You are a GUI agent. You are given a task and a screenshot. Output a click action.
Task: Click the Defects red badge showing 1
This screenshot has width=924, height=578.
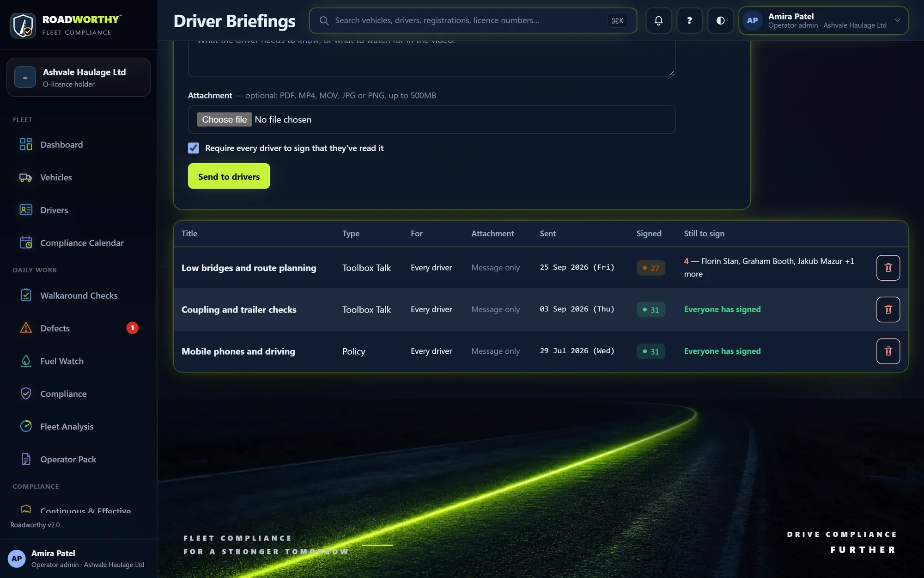[132, 328]
